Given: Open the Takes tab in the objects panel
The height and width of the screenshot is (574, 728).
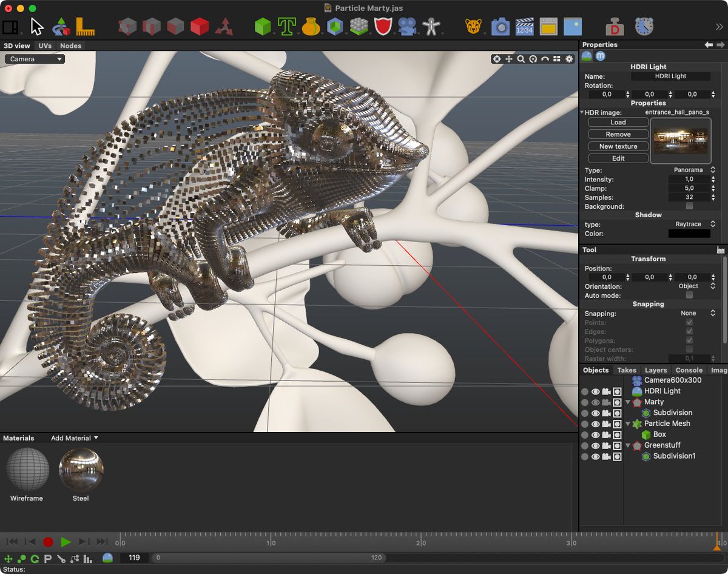Looking at the screenshot, I should [x=627, y=370].
